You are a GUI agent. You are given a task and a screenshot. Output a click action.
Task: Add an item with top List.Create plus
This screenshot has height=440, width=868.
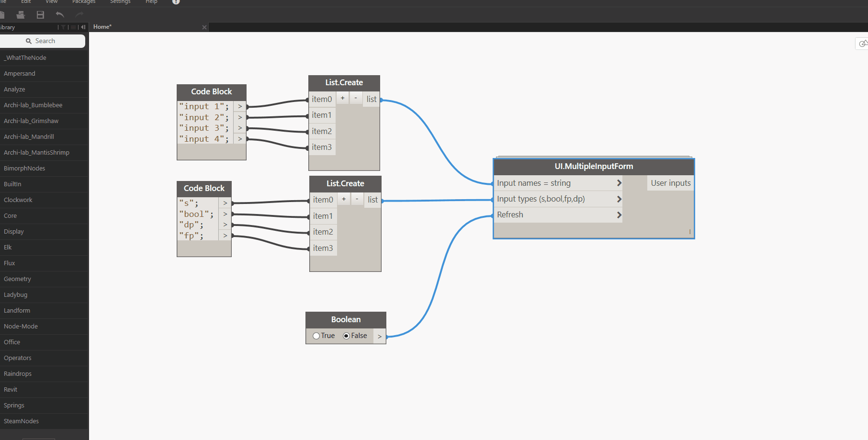342,99
